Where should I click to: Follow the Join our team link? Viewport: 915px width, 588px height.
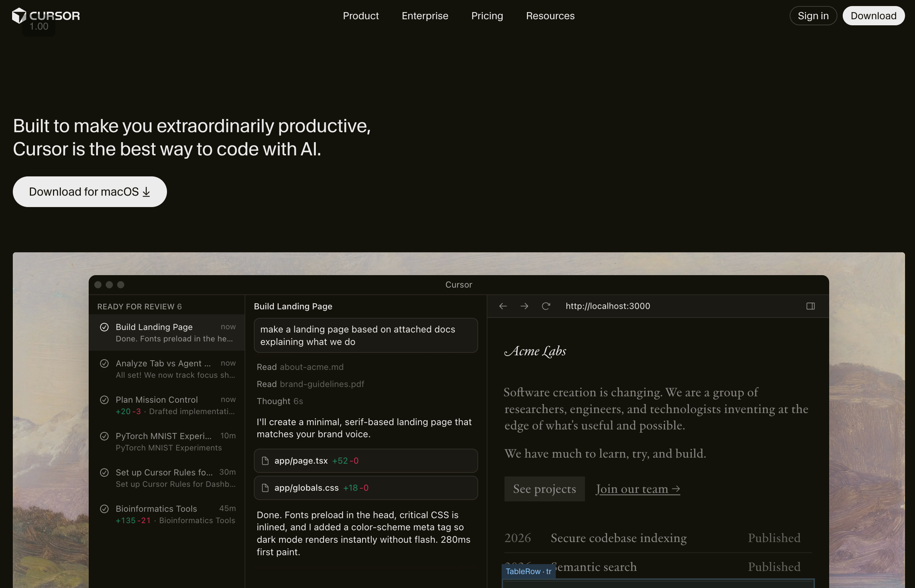(x=637, y=489)
